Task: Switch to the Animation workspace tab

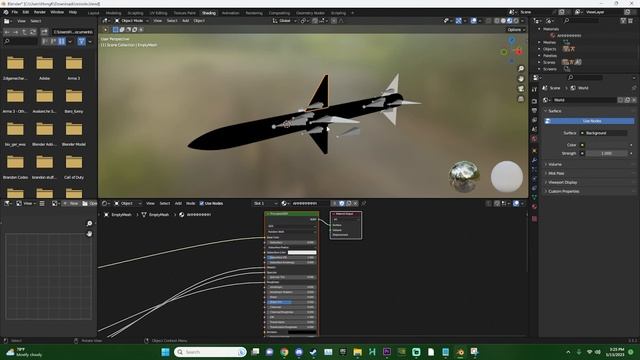Action: [x=230, y=13]
